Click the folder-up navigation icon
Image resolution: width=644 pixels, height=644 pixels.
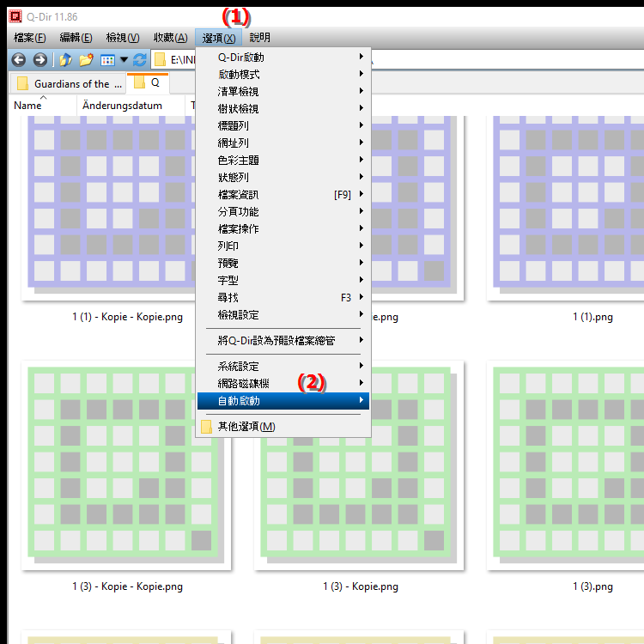pos(65,60)
